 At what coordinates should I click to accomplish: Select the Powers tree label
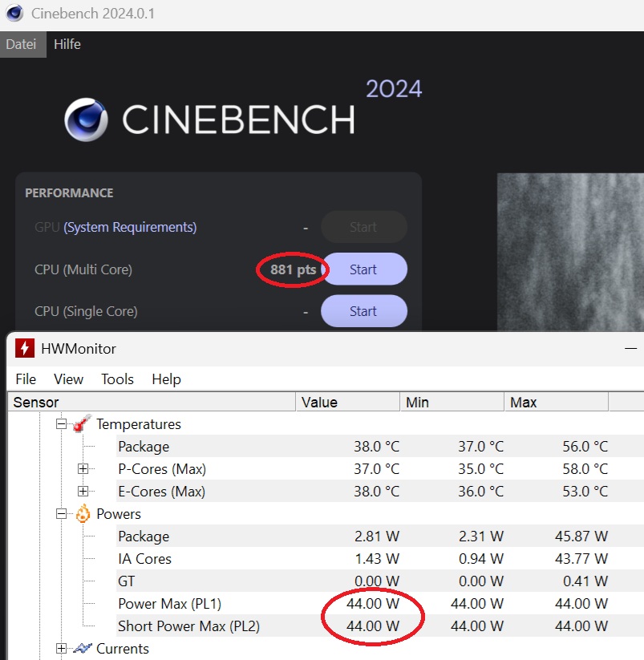click(x=119, y=514)
